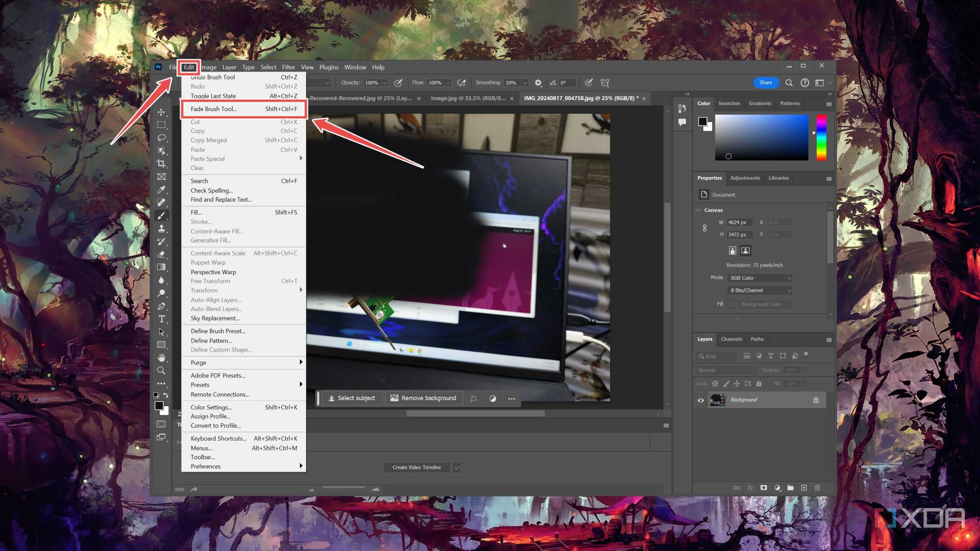Toggle symmetry paint butterfly option
The width and height of the screenshot is (980, 551).
pos(605,83)
